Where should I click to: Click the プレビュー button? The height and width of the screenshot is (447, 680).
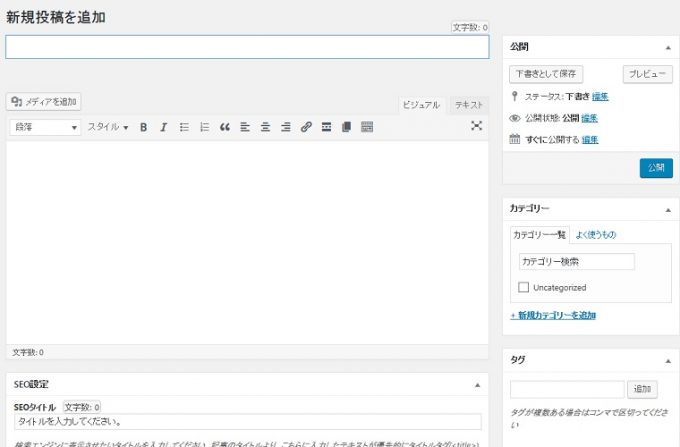(x=647, y=74)
